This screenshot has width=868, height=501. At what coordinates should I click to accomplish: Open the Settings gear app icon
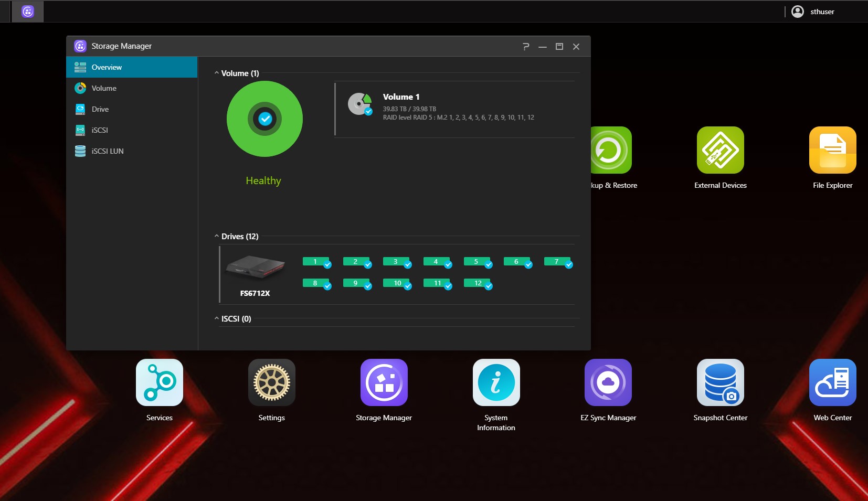pyautogui.click(x=272, y=382)
